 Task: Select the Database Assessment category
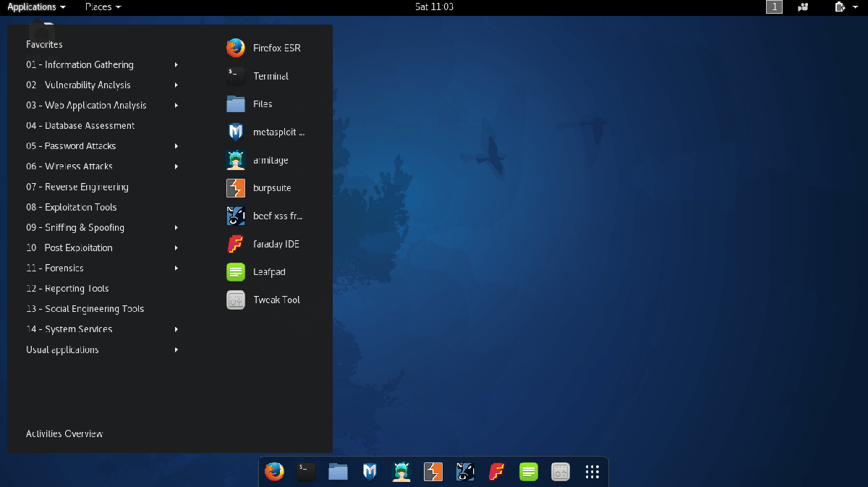80,125
